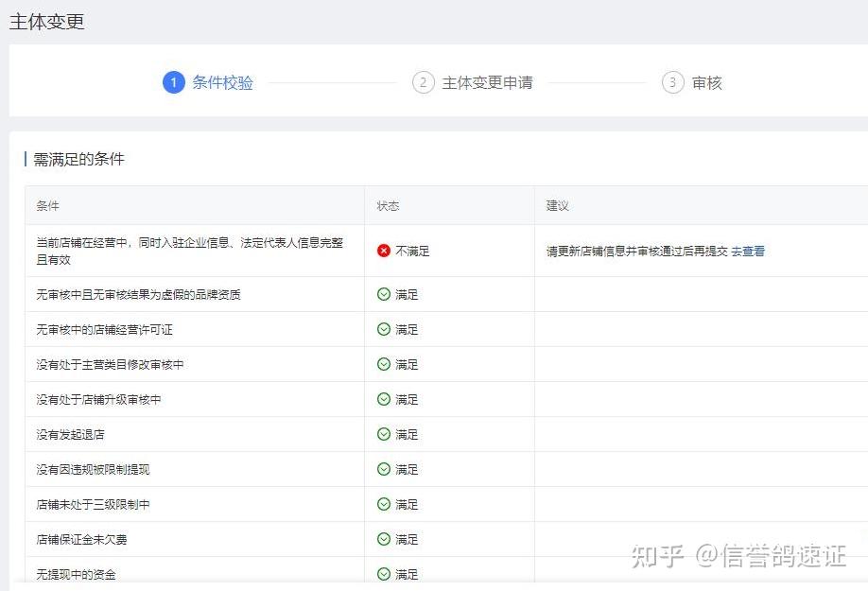Select condition 无提现中的资金
The width and height of the screenshot is (868, 591).
76,574
